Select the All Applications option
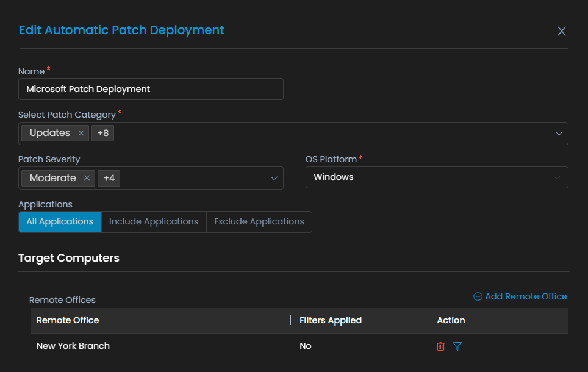The width and height of the screenshot is (588, 372). coord(60,222)
